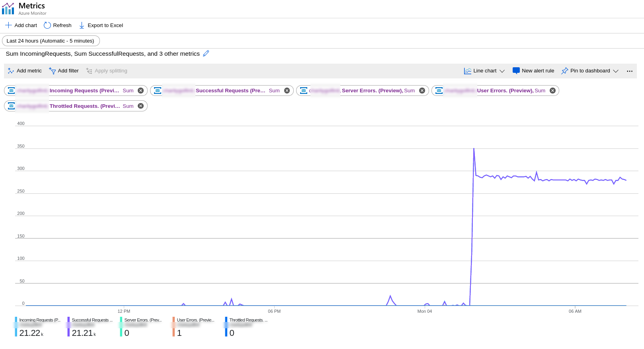
Task: Click Incoming Requests legend entry label
Action: pyautogui.click(x=40, y=320)
